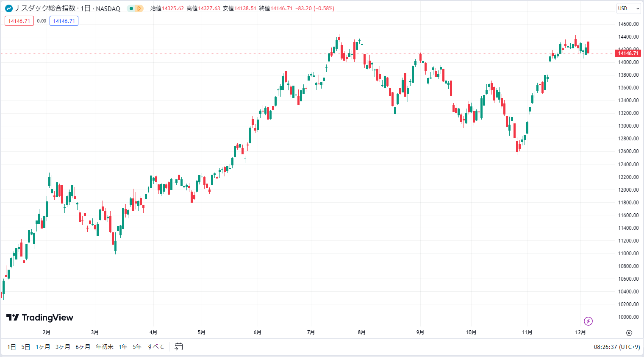
Task: Click the 12月 label on time axis
Action: tap(580, 332)
